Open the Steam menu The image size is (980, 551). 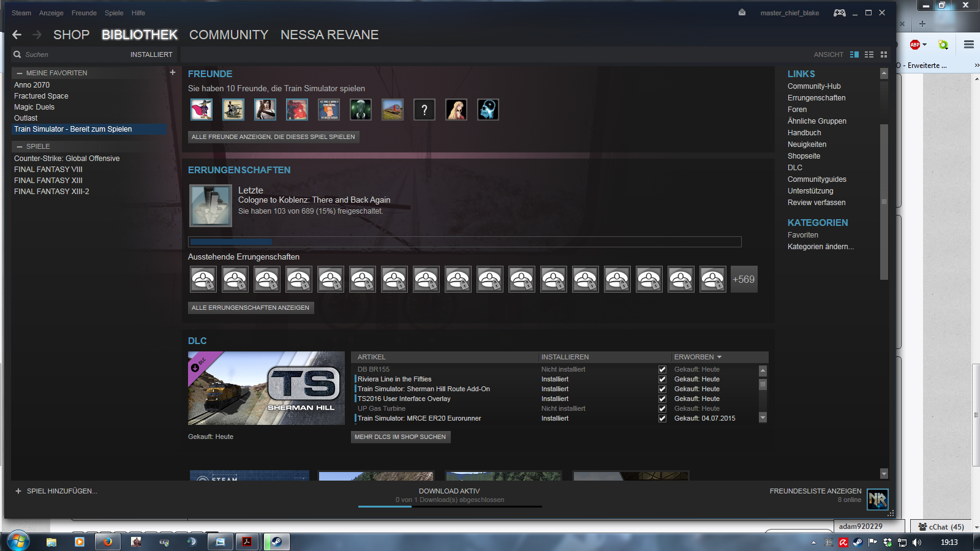pos(21,13)
